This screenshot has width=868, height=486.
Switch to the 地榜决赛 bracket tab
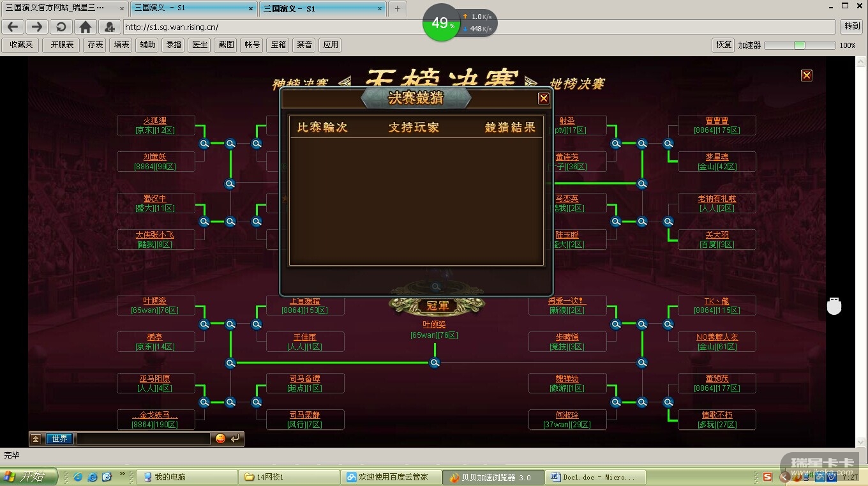[x=577, y=84]
